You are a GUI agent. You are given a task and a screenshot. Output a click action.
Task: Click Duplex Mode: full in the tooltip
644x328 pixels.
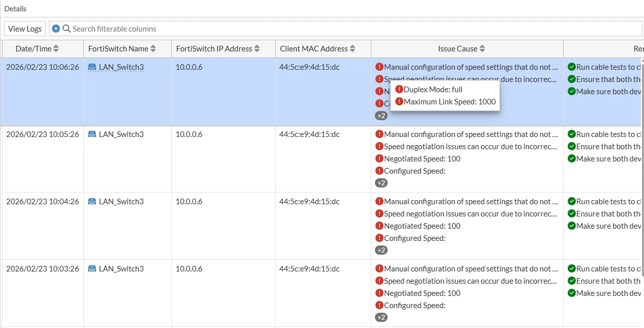[433, 89]
